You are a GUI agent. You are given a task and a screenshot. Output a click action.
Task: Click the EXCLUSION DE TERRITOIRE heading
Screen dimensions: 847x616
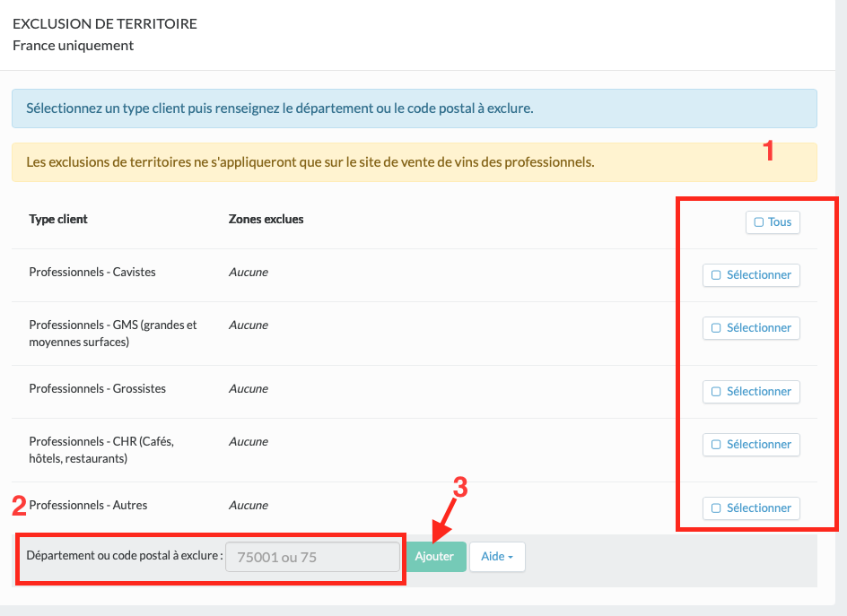[105, 24]
